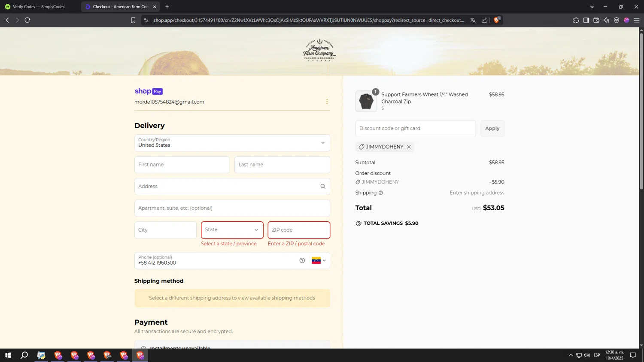Open site settings icon in address bar
The width and height of the screenshot is (644, 362).
[x=146, y=20]
